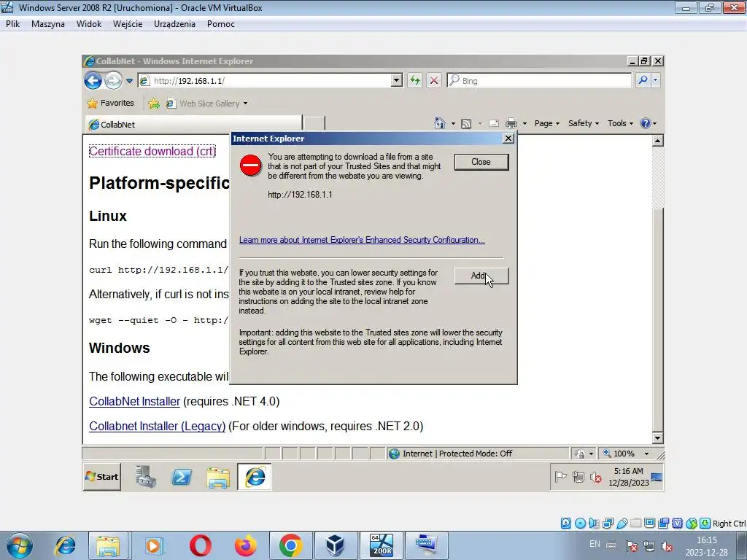The height and width of the screenshot is (560, 747).
Task: Open Server Manager from guest taskbar
Action: [x=146, y=477]
